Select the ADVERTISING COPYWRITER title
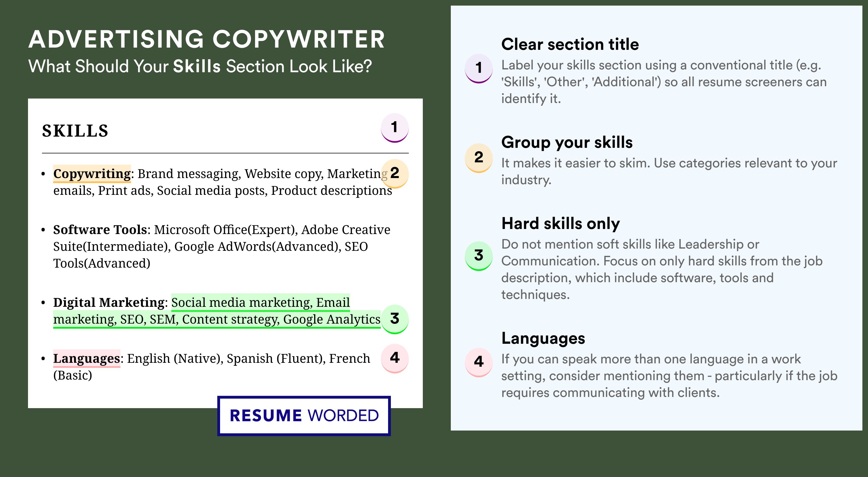868x477 pixels. (207, 39)
